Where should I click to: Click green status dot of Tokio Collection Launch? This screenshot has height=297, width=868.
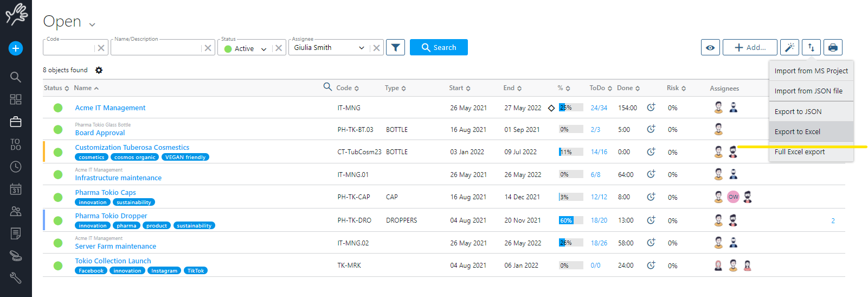(58, 266)
